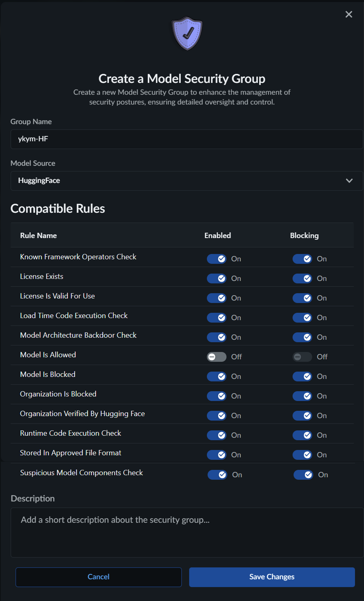364x601 pixels.
Task: Turn off Blocking for Organization Verified By Hugging Face
Action: [x=302, y=416]
